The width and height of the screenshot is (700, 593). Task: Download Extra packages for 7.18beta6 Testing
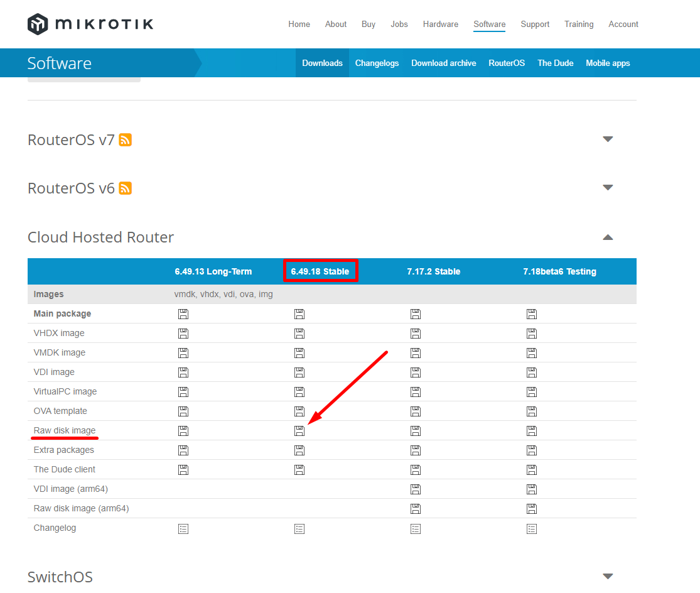tap(531, 450)
